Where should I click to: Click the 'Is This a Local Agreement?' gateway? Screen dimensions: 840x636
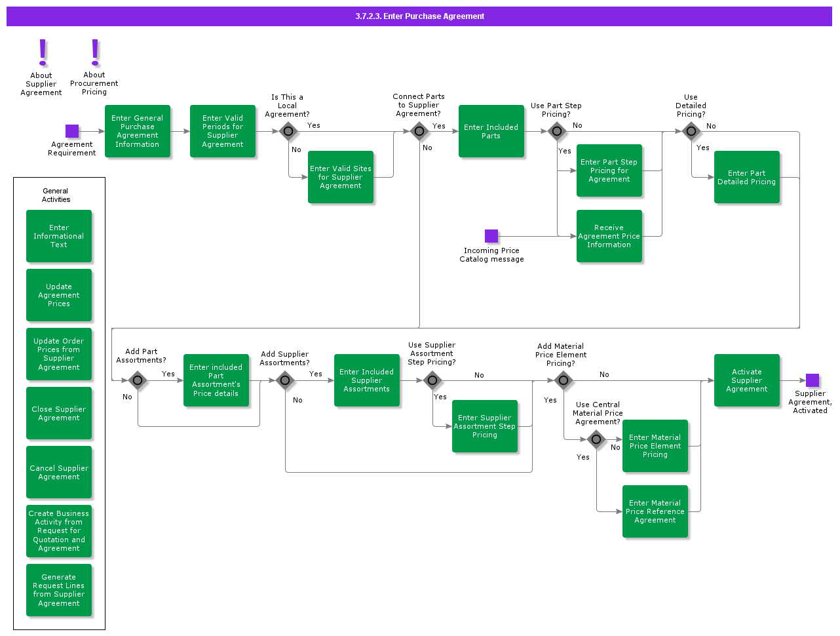pos(288,131)
